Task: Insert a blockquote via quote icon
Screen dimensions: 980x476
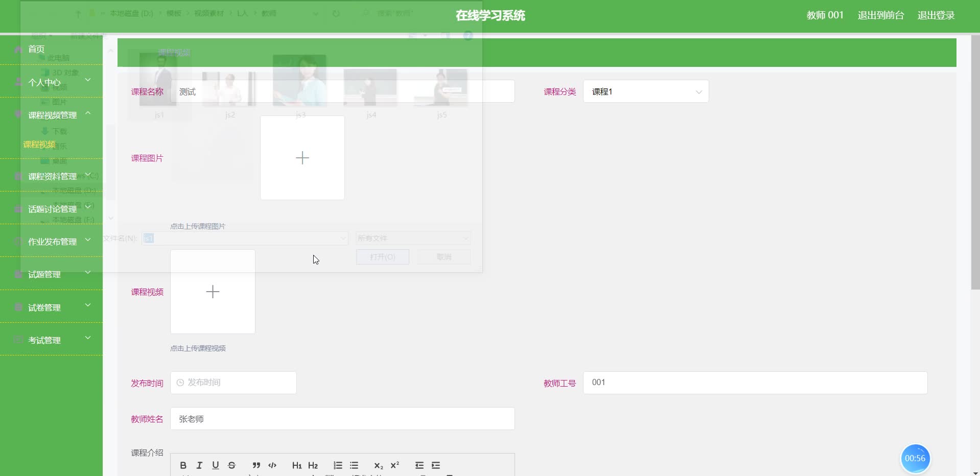Action: (x=256, y=465)
